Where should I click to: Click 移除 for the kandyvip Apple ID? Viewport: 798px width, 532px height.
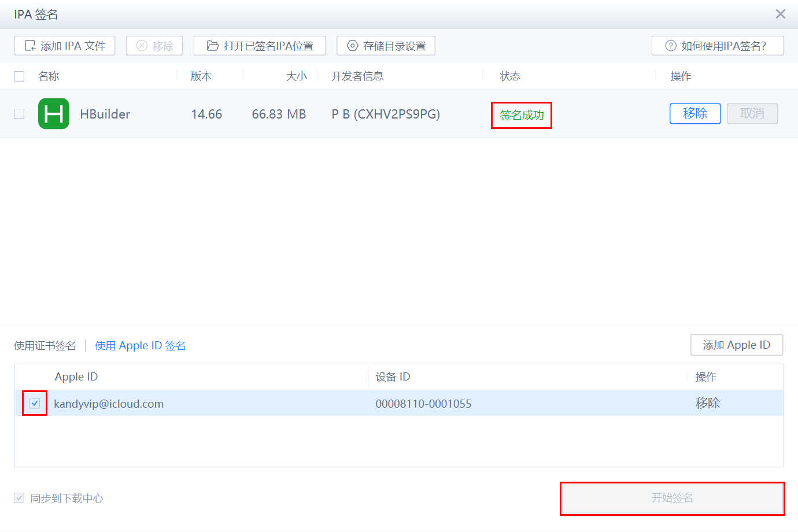708,403
